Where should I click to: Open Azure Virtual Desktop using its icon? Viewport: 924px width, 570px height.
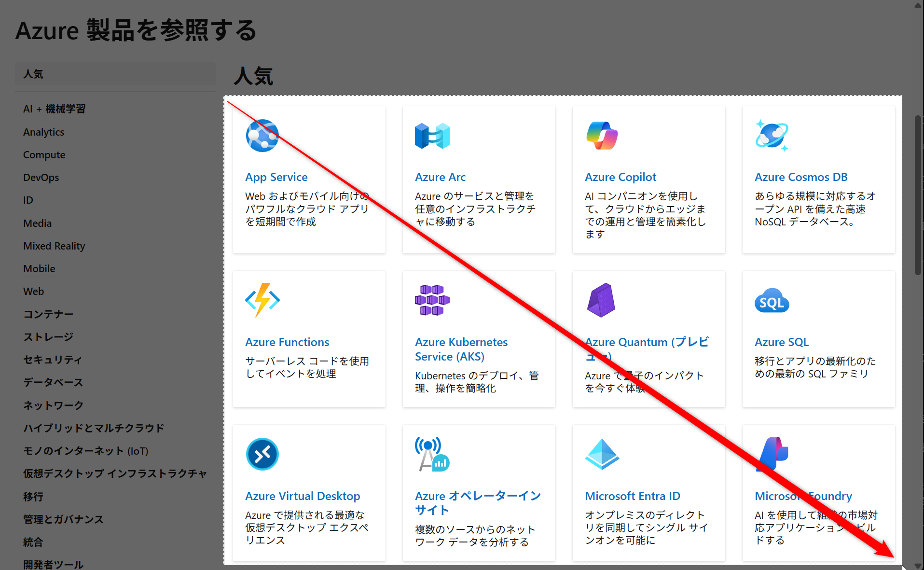tap(262, 454)
